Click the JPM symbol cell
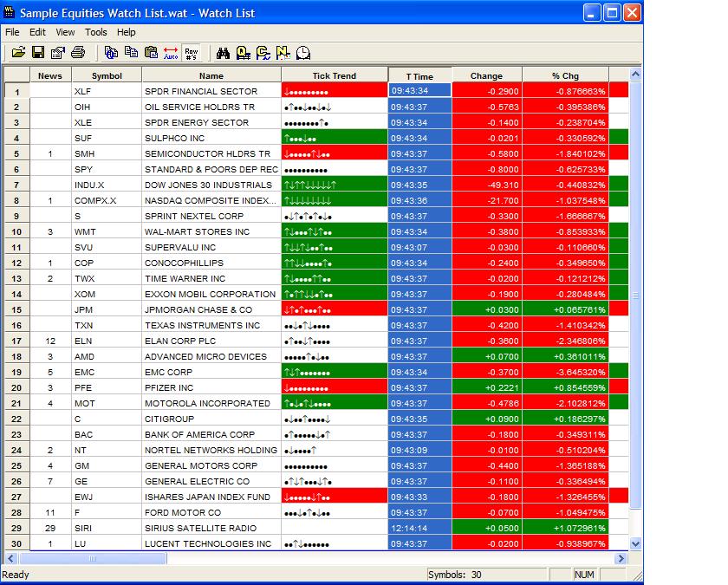 (x=107, y=309)
